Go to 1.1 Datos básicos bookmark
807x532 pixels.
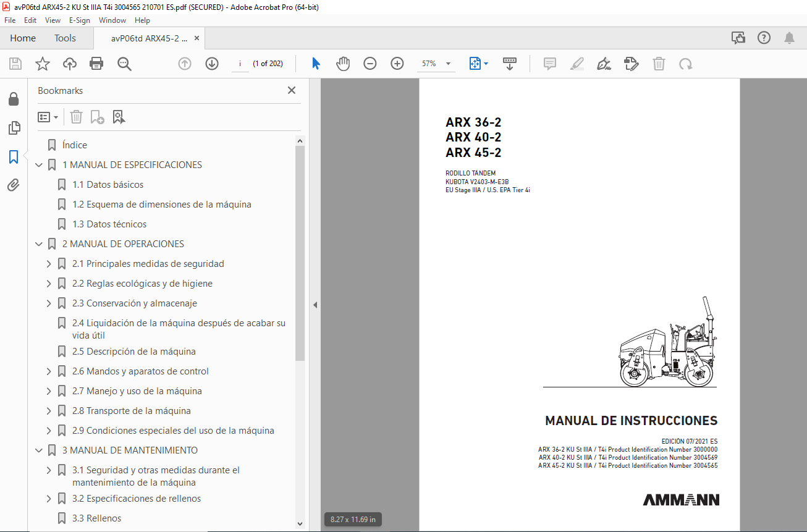pos(108,185)
